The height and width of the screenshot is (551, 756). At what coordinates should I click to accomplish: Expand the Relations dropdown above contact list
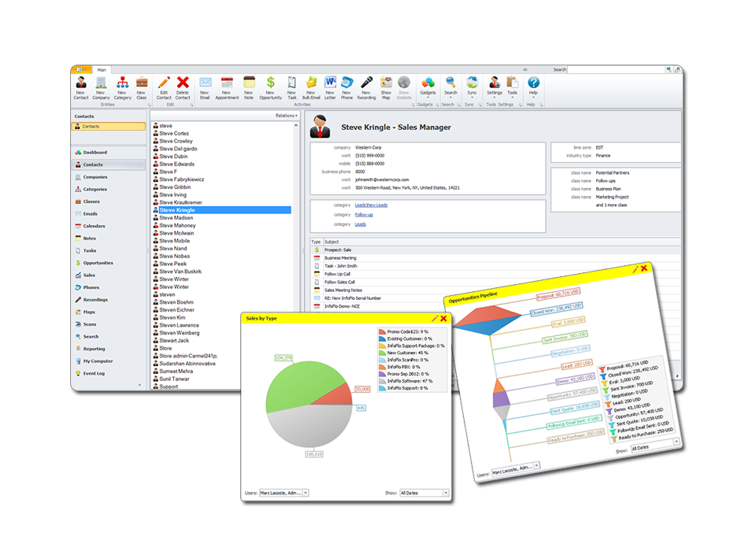tap(287, 116)
